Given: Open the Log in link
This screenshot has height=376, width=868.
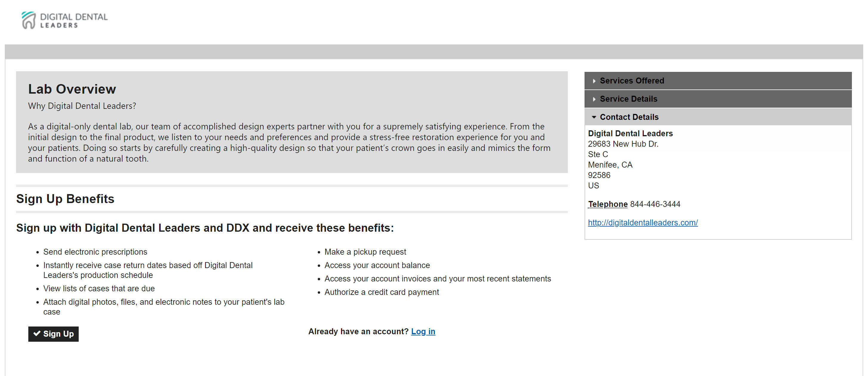Looking at the screenshot, I should click(423, 332).
